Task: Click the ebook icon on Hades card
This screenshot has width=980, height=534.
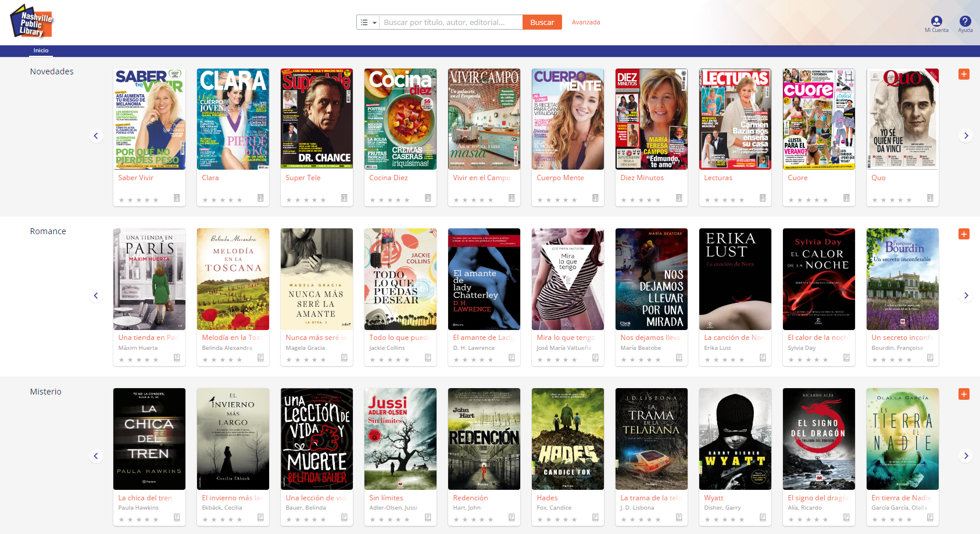Action: [595, 518]
